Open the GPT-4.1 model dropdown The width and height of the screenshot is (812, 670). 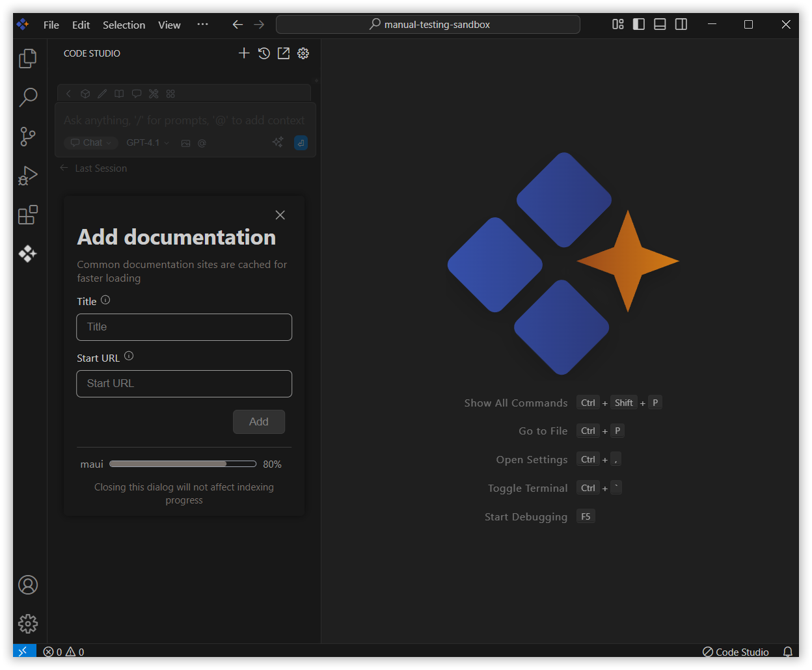click(148, 142)
